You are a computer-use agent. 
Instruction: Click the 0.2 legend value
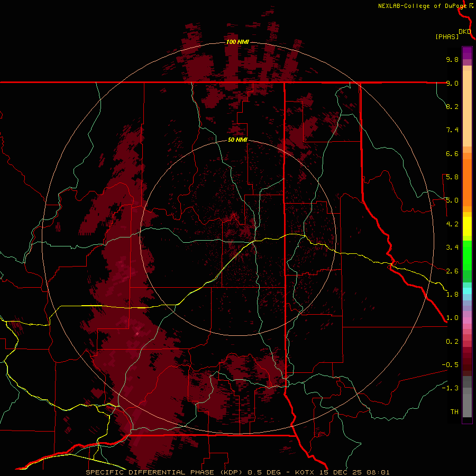coord(452,342)
